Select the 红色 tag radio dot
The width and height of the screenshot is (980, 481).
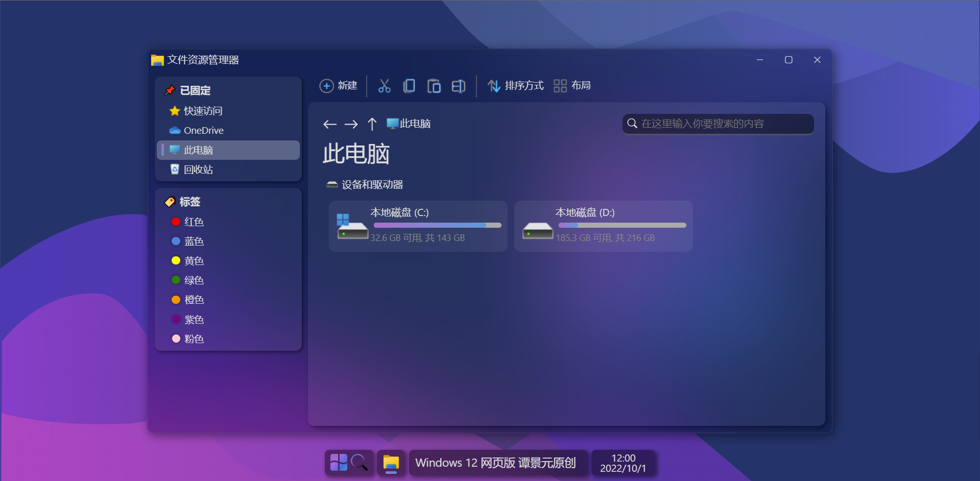click(176, 222)
